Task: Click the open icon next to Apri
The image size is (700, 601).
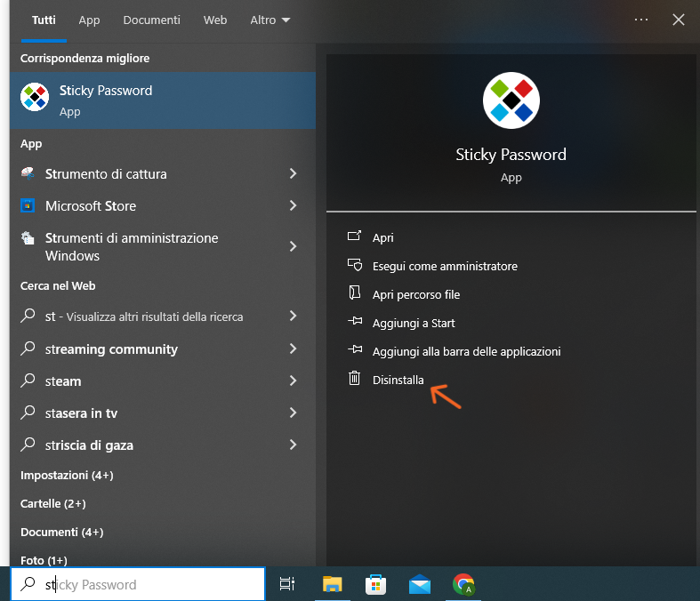Action: 355,236
